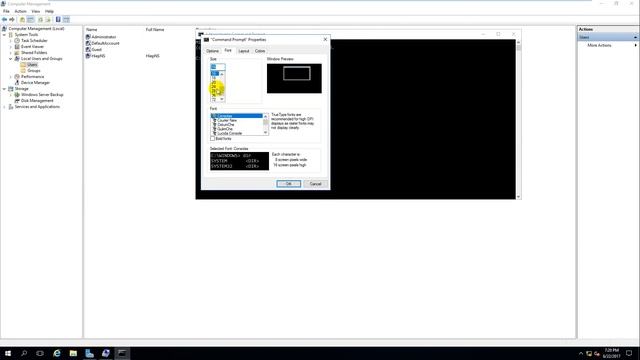Open Task View from the taskbar
This screenshot has height=360, width=640.
[40, 353]
